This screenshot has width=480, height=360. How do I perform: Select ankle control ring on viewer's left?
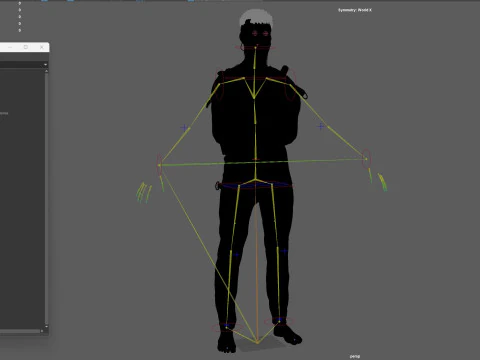pos(227,327)
